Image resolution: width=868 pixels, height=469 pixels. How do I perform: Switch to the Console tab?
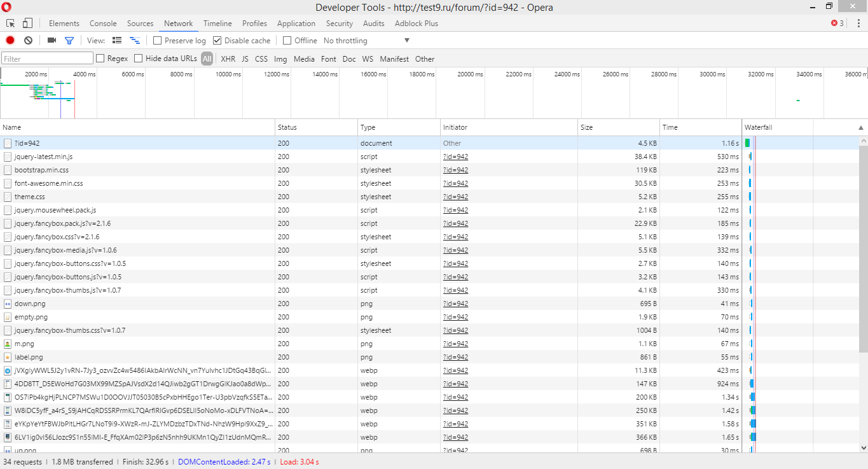coord(103,24)
